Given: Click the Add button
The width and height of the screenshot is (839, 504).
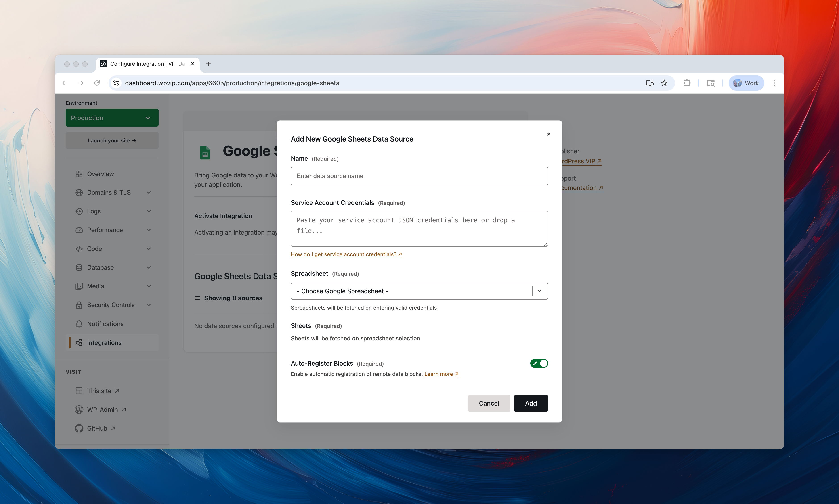Looking at the screenshot, I should pyautogui.click(x=531, y=403).
